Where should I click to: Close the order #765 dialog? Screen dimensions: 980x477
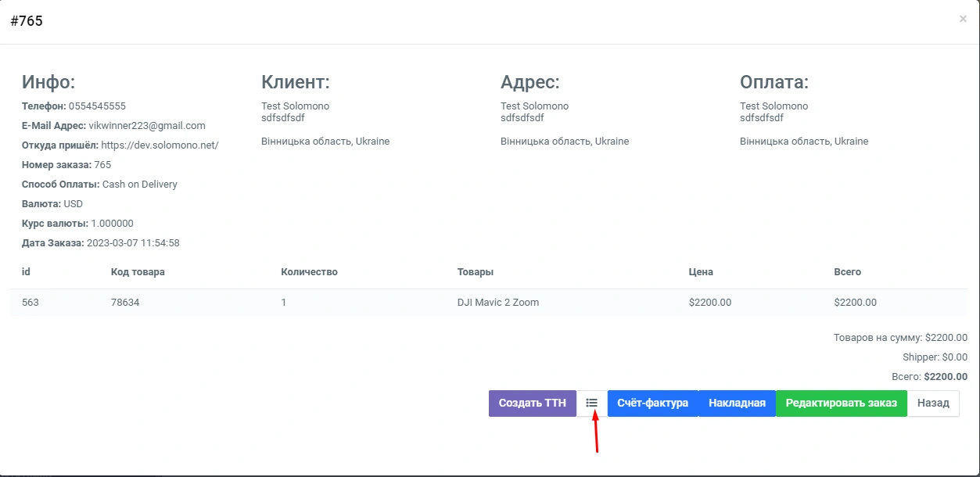[963, 20]
